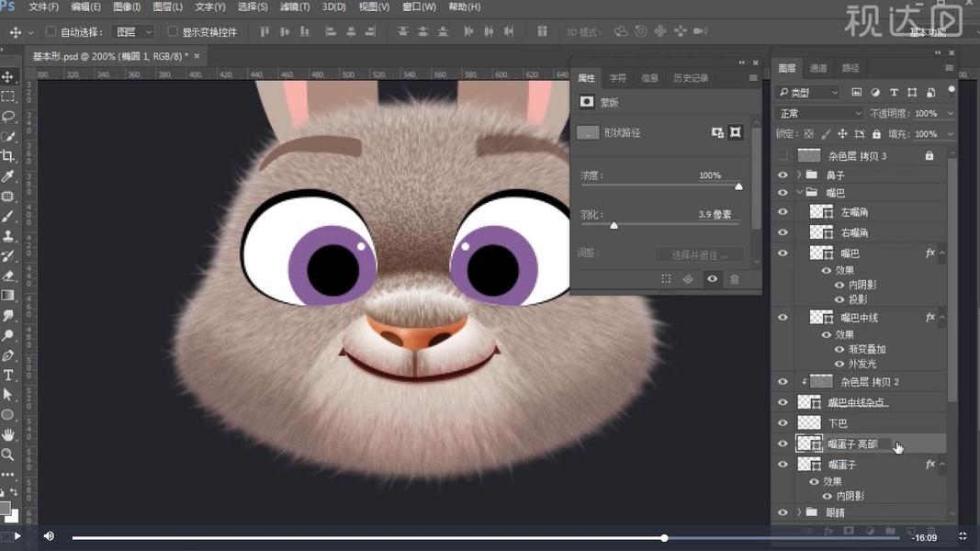The height and width of the screenshot is (551, 980).
Task: Close the 基本形.psd document tab
Action: tap(197, 56)
